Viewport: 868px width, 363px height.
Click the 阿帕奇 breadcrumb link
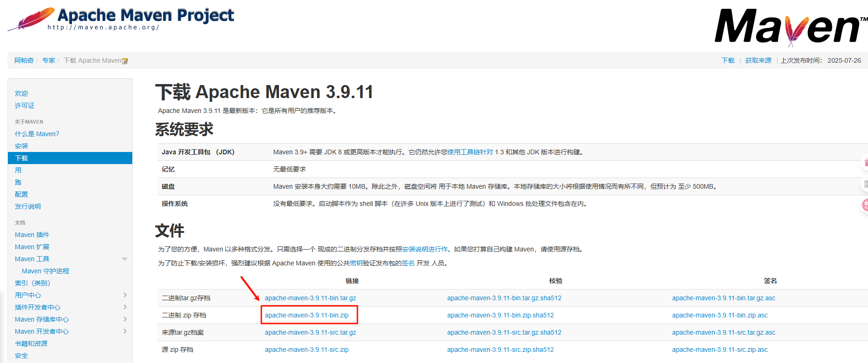pyautogui.click(x=24, y=60)
